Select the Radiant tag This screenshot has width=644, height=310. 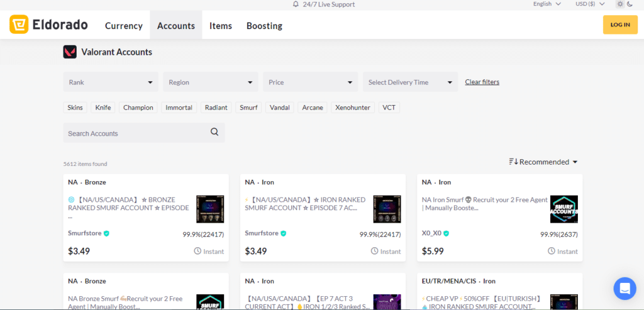(x=216, y=108)
